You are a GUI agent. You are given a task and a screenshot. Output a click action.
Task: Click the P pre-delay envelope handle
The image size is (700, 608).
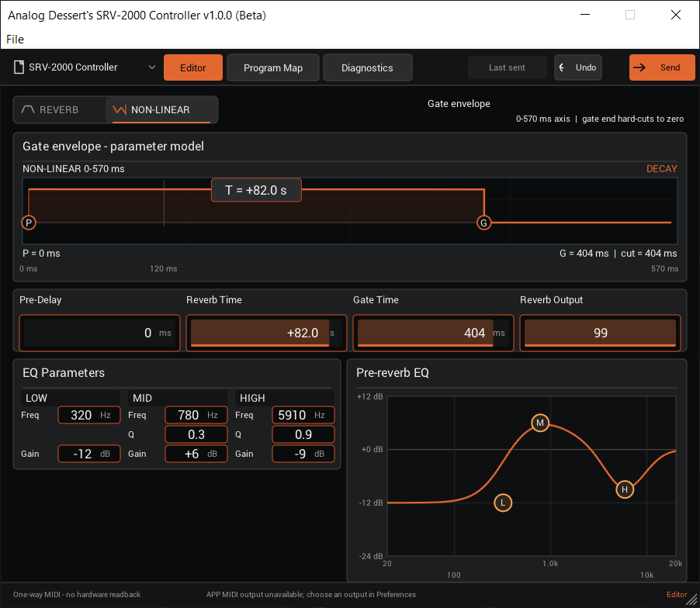(29, 223)
